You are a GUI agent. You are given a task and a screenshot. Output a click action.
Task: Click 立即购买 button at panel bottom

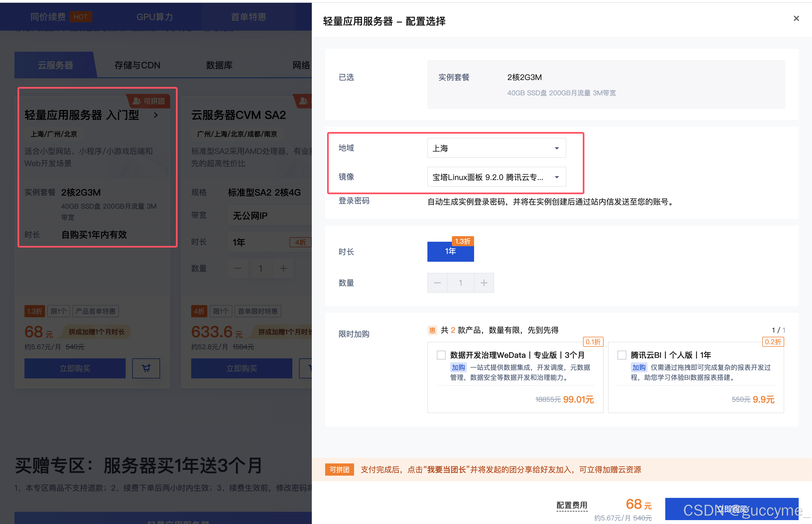(731, 509)
